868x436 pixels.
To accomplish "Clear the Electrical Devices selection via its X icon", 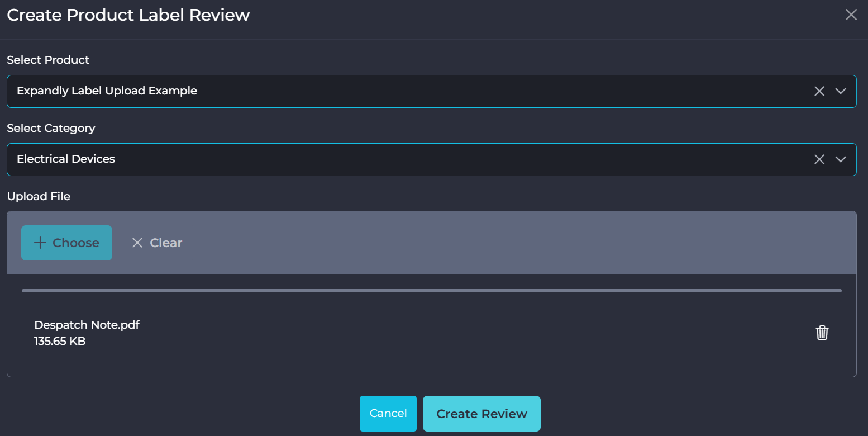I will coord(819,159).
